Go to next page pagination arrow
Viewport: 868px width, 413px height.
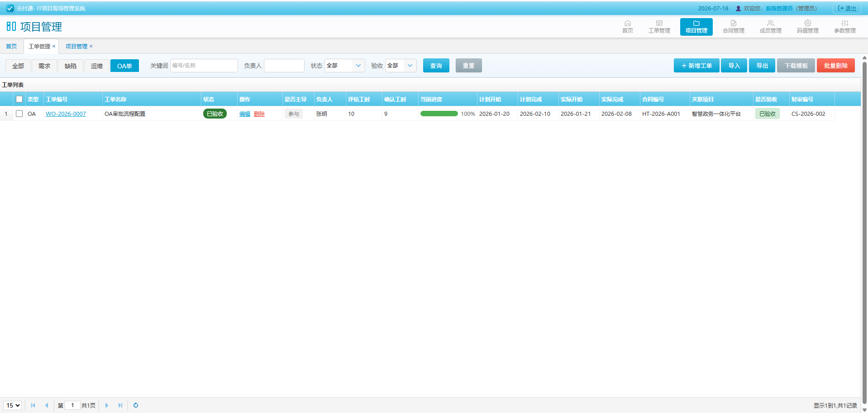pyautogui.click(x=107, y=405)
